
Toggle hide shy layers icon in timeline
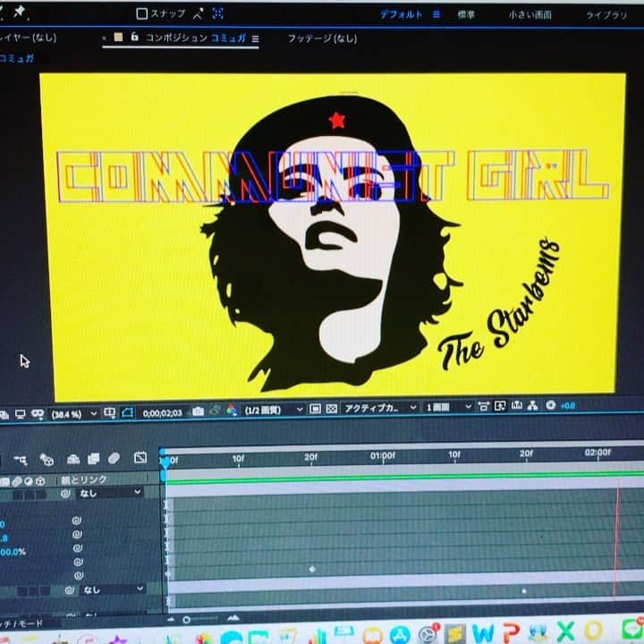[x=73, y=458]
